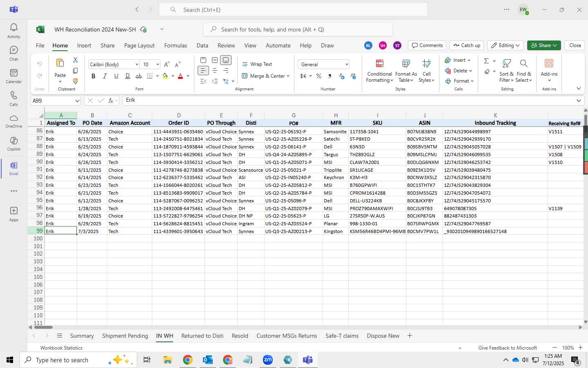Screen dimensions: 588x368
Task: Click the Paste clipboard icon
Action: (x=60, y=63)
